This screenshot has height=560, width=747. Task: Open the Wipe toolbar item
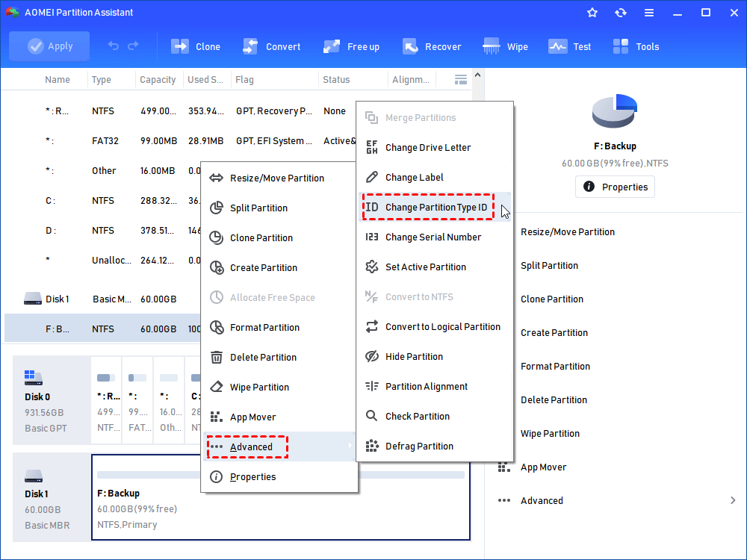click(505, 46)
